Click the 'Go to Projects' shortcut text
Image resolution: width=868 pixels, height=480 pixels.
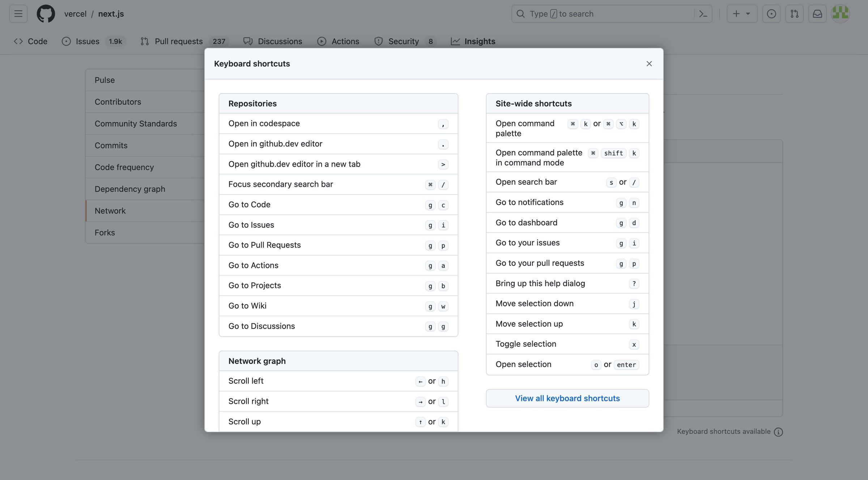[255, 286]
